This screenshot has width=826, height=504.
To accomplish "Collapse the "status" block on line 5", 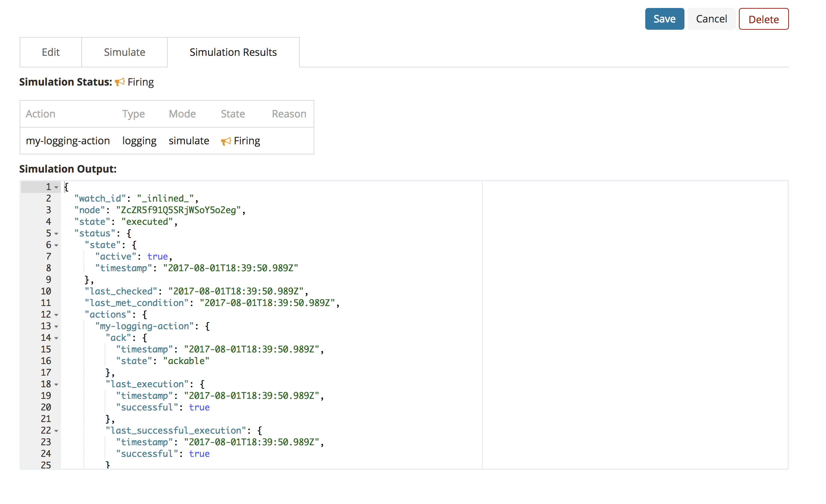I will coord(56,234).
